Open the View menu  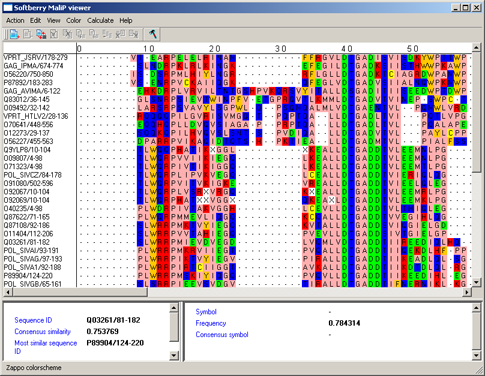click(x=53, y=21)
